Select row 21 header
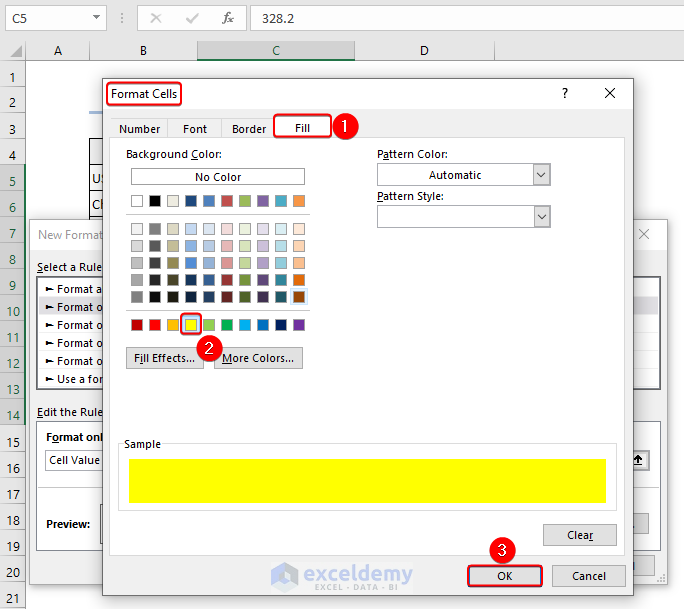 click(x=12, y=599)
